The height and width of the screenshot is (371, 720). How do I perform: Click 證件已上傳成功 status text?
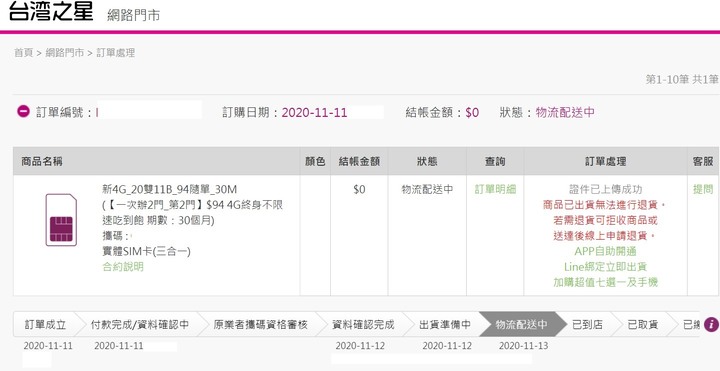tap(605, 189)
